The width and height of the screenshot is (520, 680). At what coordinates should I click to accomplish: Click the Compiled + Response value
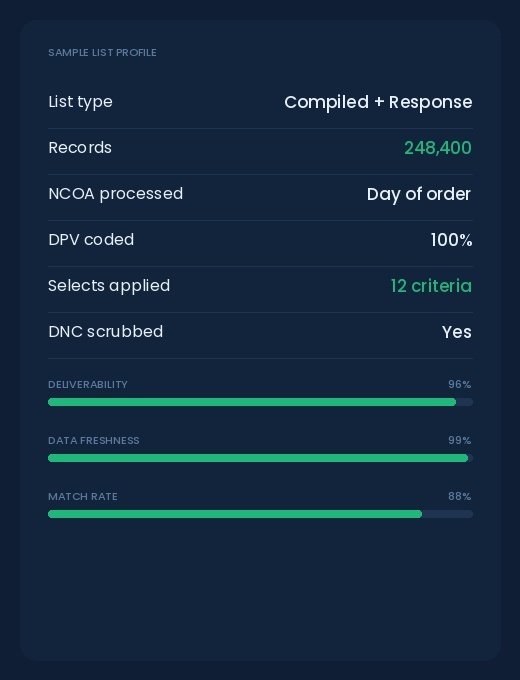[378, 102]
